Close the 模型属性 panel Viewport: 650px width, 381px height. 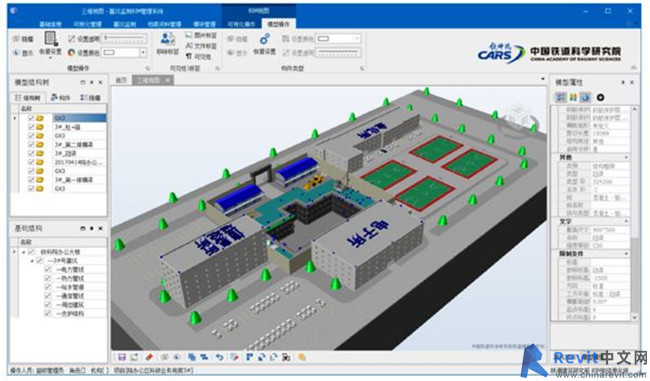pyautogui.click(x=632, y=83)
